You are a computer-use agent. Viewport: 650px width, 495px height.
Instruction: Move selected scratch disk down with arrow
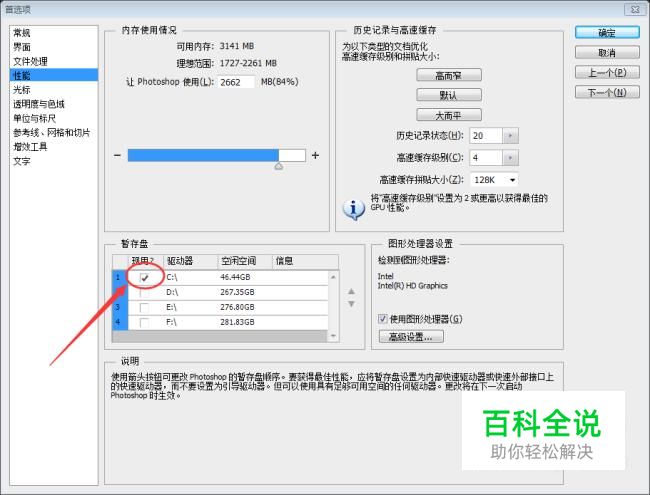[351, 304]
